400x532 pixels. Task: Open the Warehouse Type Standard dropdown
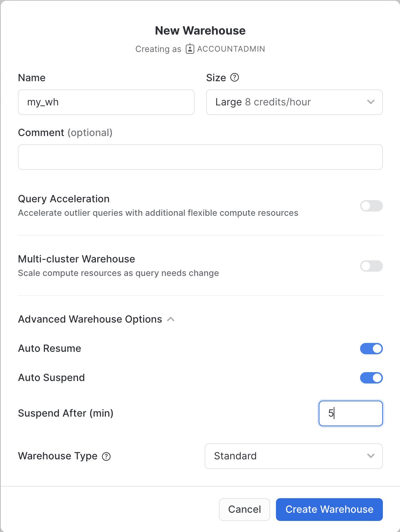point(285,456)
